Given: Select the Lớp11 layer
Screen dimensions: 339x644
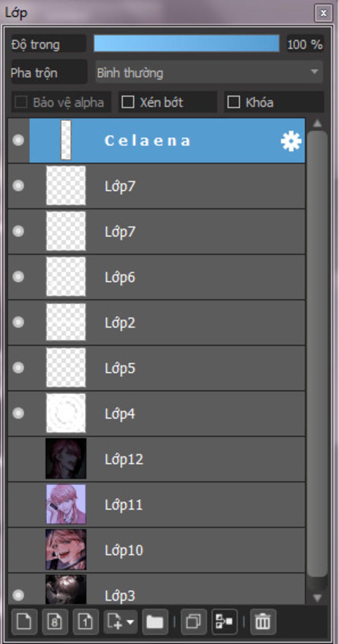Looking at the screenshot, I should [x=156, y=505].
